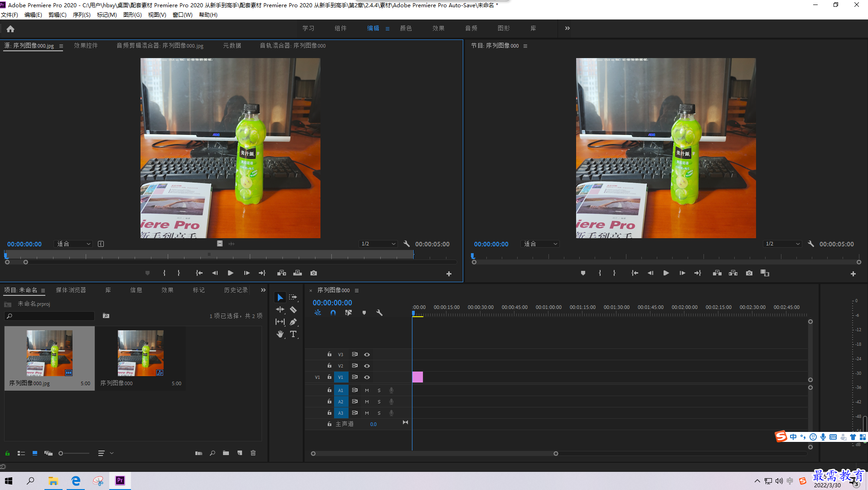Open Source monitor zoom level dropdown
868x490 pixels.
(x=73, y=244)
